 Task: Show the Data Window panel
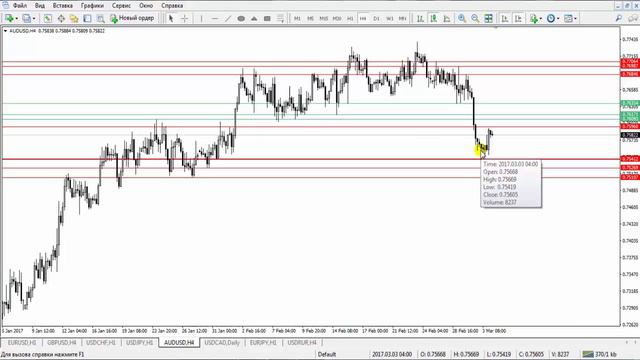tap(61, 18)
